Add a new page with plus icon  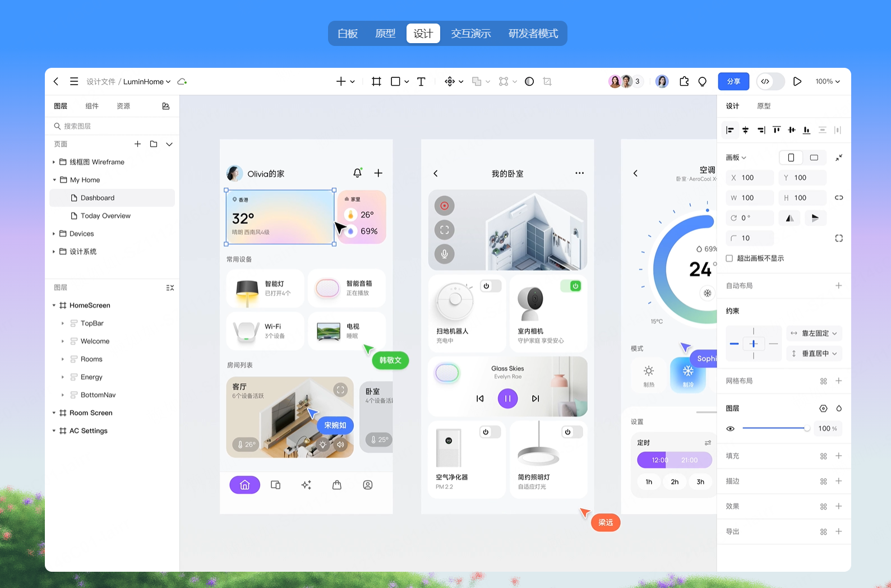click(x=137, y=144)
